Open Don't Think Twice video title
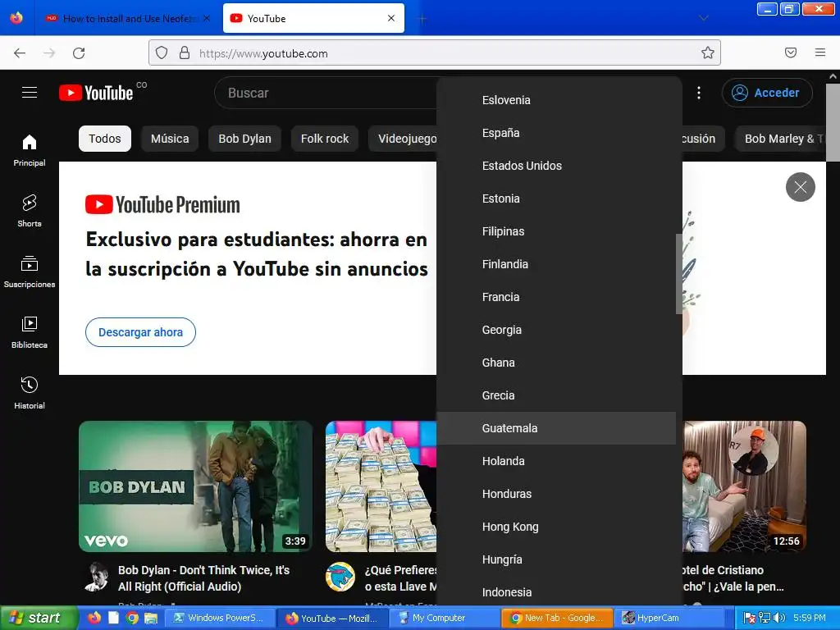Screen dimensions: 840x630 203,578
